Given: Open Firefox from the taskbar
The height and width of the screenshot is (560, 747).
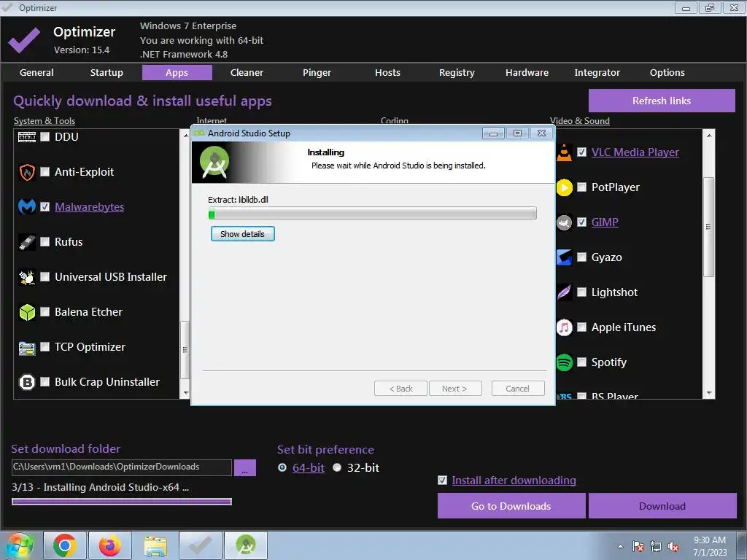Looking at the screenshot, I should tap(110, 545).
